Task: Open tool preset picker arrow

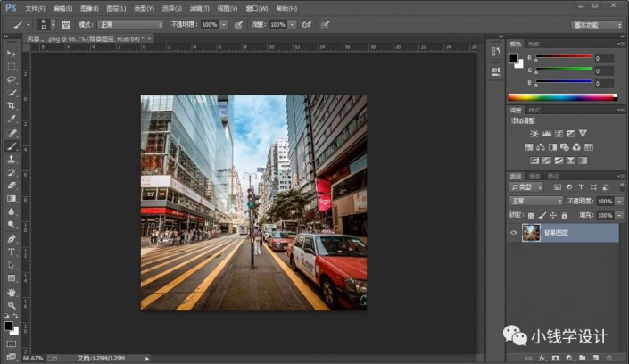Action: click(28, 25)
